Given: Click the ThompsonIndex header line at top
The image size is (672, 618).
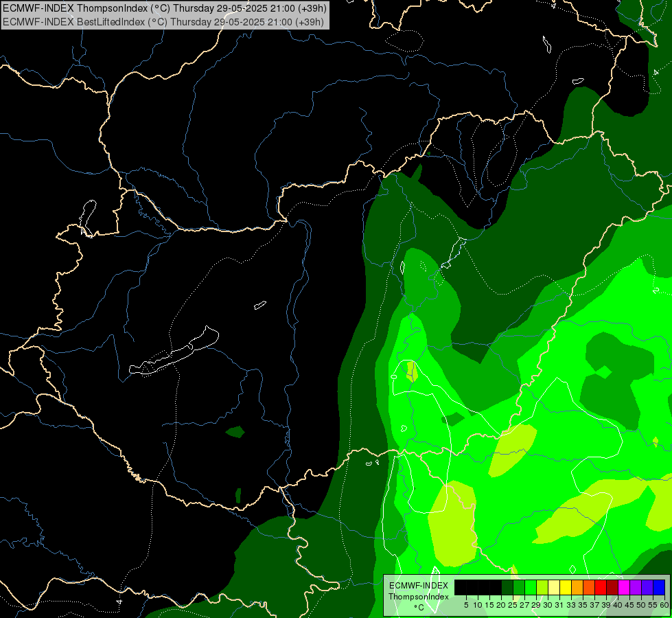Looking at the screenshot, I should (x=165, y=8).
